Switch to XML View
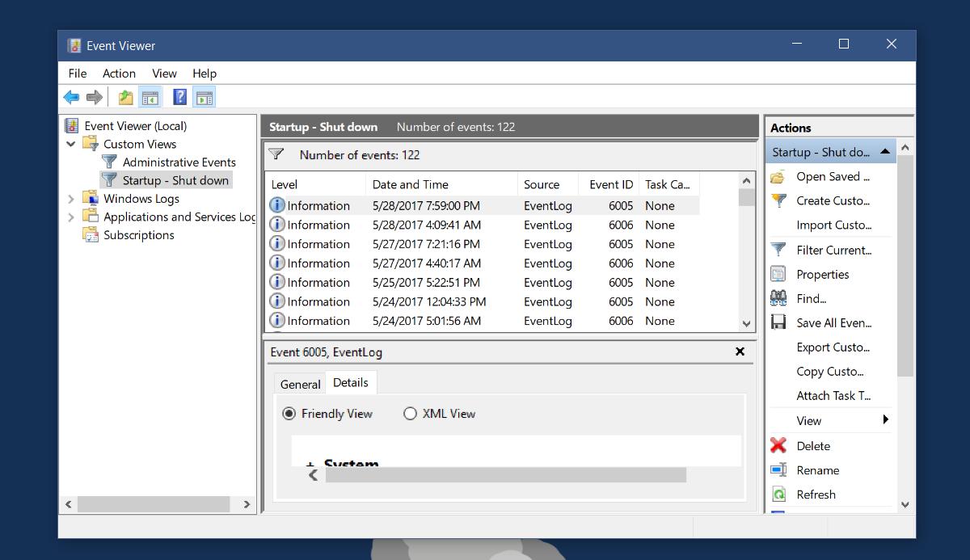The image size is (970, 560). pos(411,413)
